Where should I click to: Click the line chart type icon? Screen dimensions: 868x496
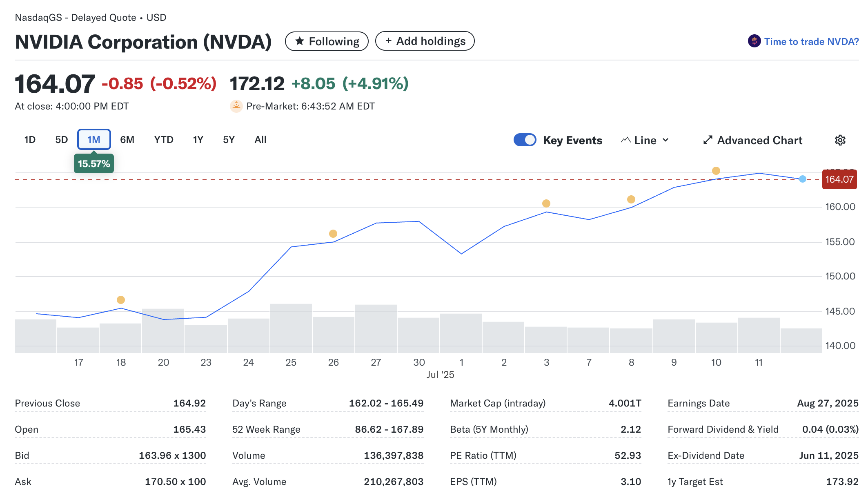tap(625, 140)
